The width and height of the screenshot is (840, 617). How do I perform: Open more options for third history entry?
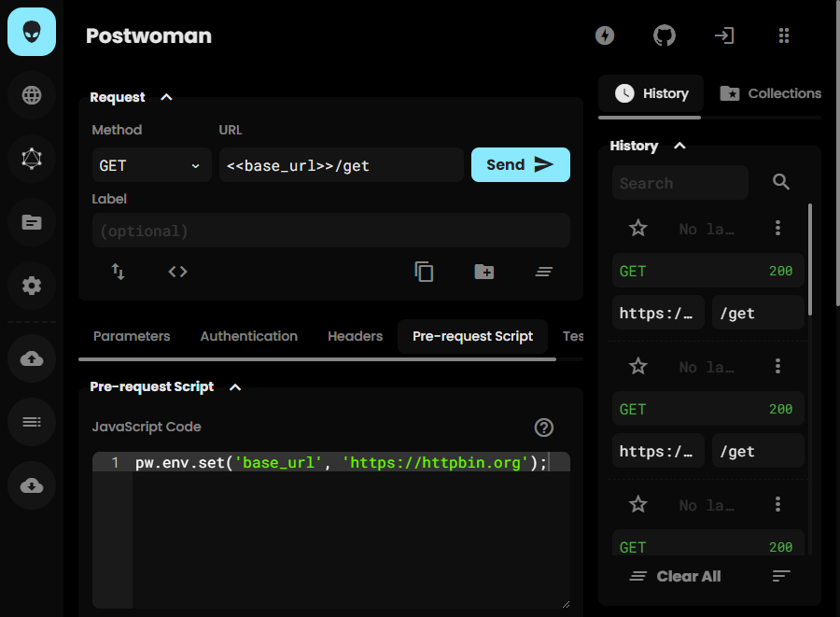point(777,504)
